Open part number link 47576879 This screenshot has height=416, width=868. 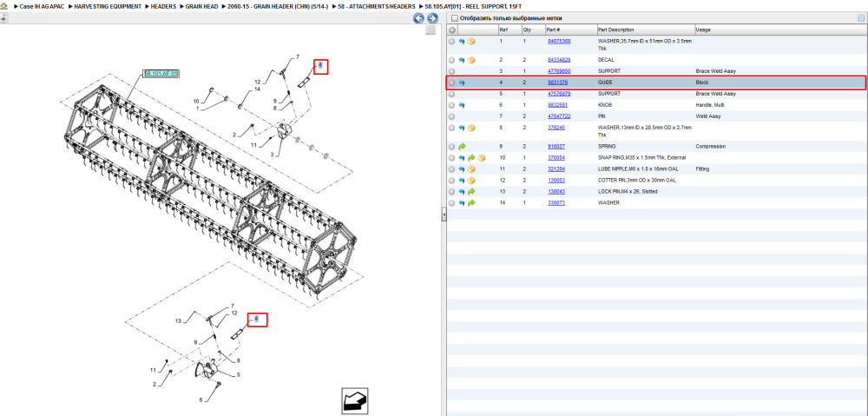(x=559, y=94)
